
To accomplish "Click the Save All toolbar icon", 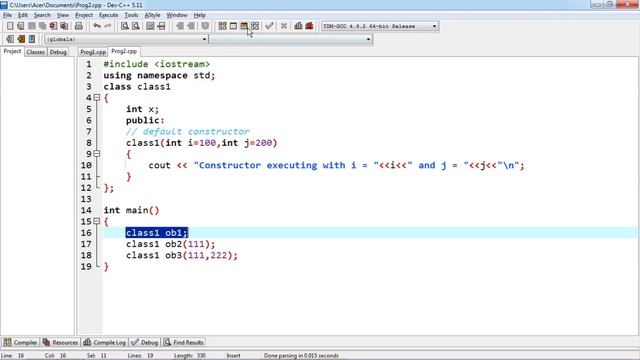I will tap(42, 26).
